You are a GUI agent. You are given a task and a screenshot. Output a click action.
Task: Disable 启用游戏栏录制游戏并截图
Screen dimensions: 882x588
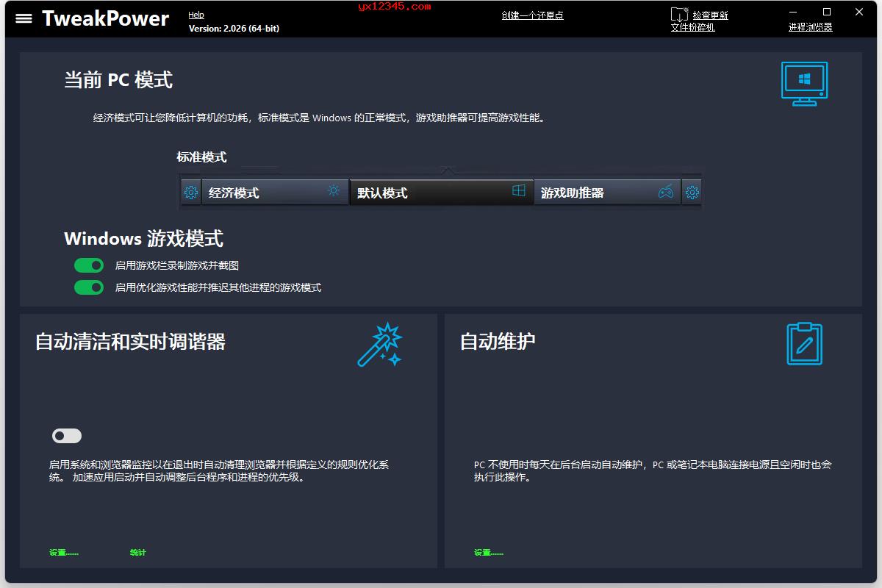[89, 265]
